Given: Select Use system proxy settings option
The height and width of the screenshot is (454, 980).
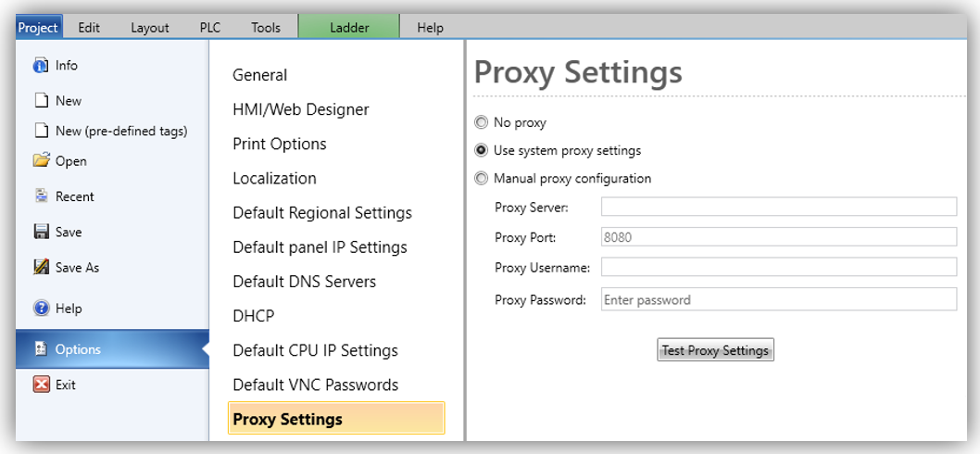Looking at the screenshot, I should point(481,151).
